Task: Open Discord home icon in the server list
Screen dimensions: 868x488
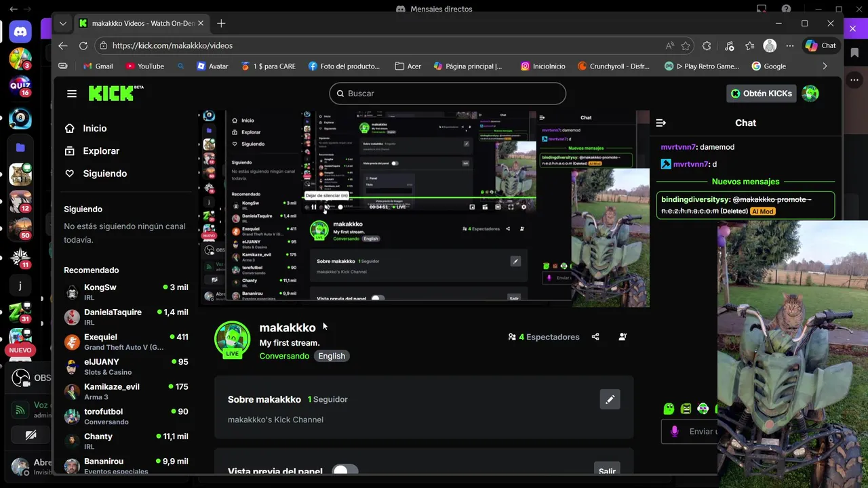Action: click(20, 30)
